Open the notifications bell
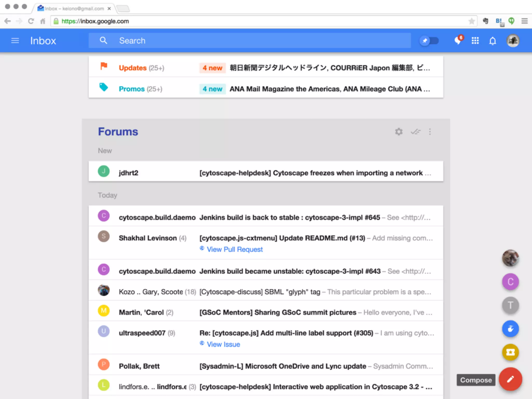Image resolution: width=532 pixels, height=399 pixels. [493, 41]
